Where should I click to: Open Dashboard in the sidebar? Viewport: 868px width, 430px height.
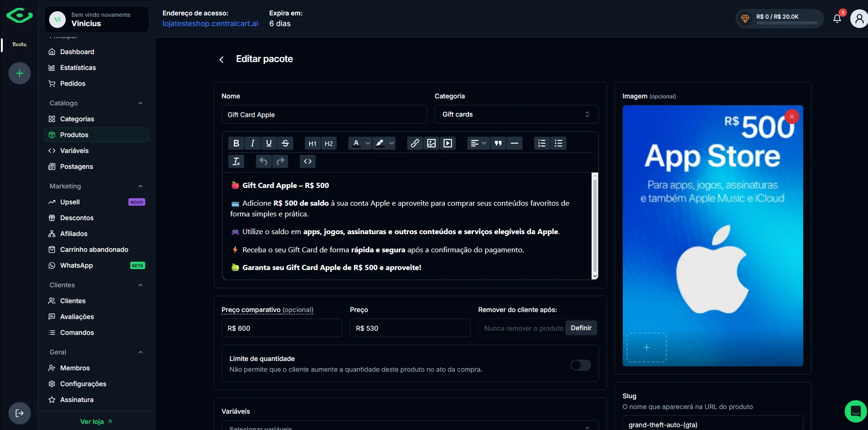(x=97, y=52)
